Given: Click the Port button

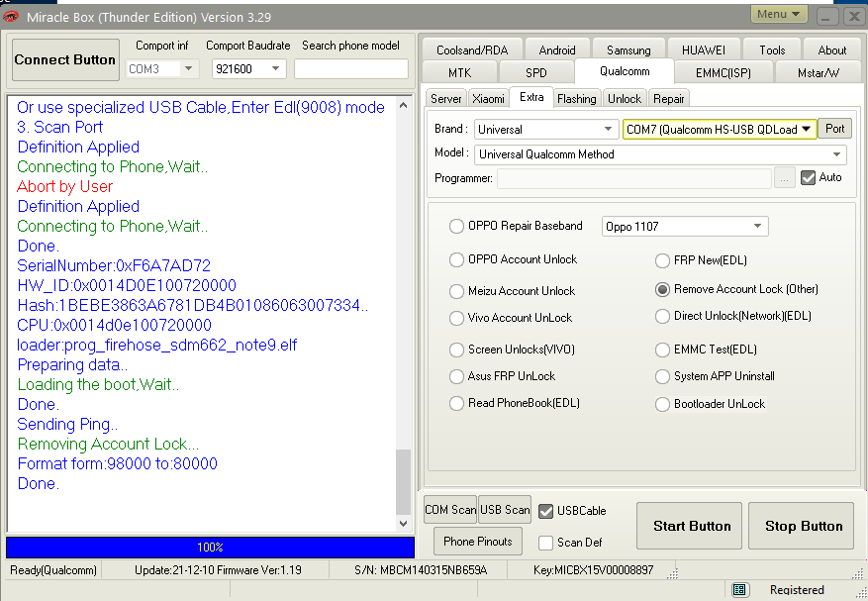Looking at the screenshot, I should [x=834, y=129].
